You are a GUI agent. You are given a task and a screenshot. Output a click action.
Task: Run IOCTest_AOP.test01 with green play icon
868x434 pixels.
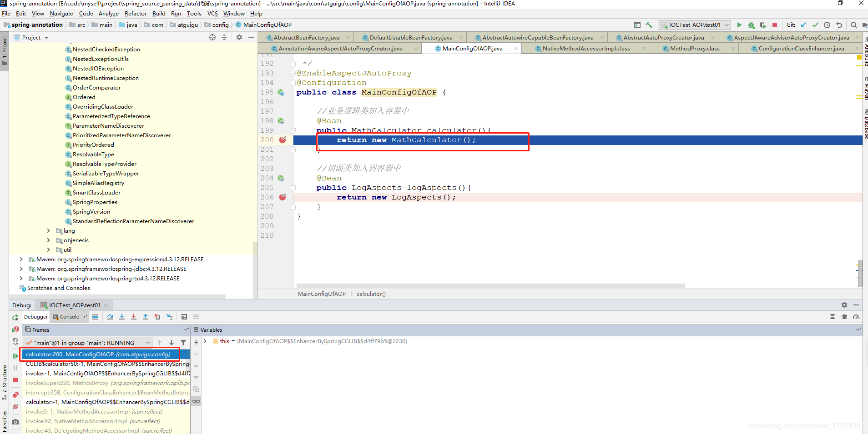[x=739, y=25]
